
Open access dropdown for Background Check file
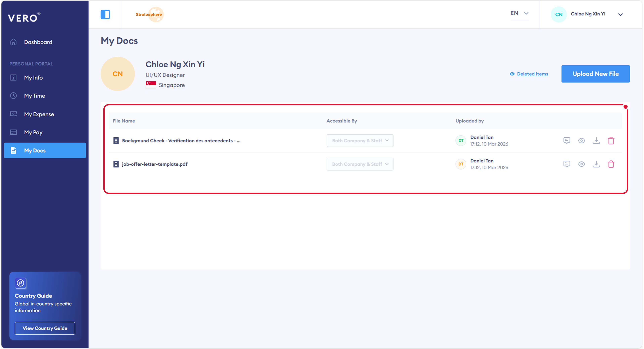point(360,141)
